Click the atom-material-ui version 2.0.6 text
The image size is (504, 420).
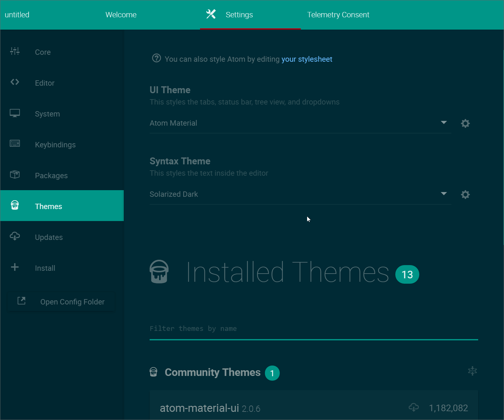tap(251, 409)
